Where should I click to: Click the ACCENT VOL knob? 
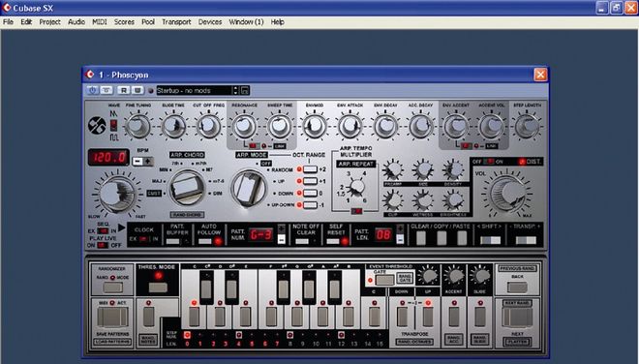[492, 126]
